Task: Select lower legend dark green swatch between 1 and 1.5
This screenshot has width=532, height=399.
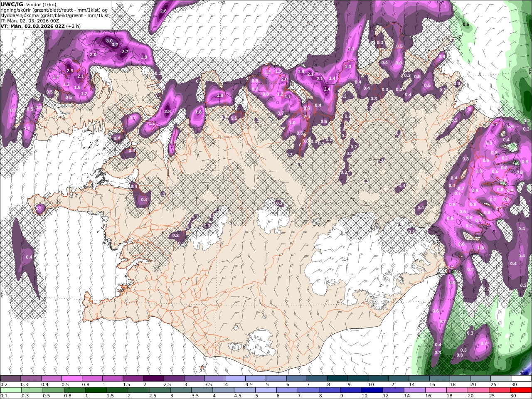Action: point(97,390)
